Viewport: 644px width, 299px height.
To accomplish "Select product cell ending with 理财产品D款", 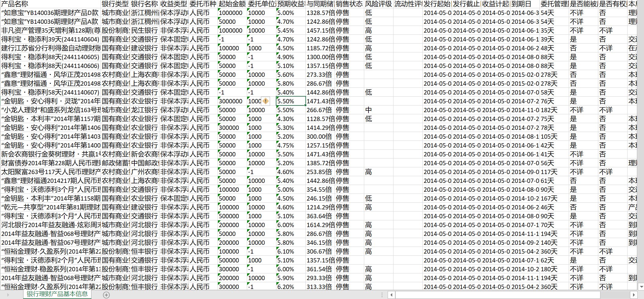I will pos(51,13).
